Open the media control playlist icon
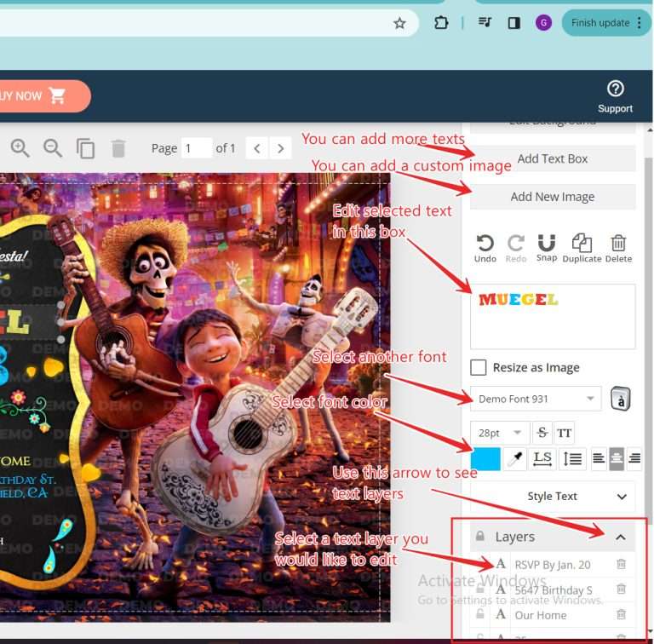 (485, 22)
